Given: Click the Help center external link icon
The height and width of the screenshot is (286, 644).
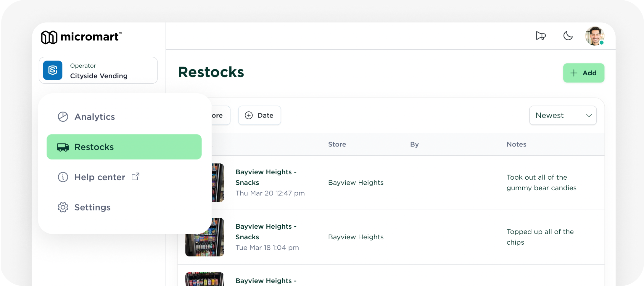Looking at the screenshot, I should pyautogui.click(x=136, y=176).
